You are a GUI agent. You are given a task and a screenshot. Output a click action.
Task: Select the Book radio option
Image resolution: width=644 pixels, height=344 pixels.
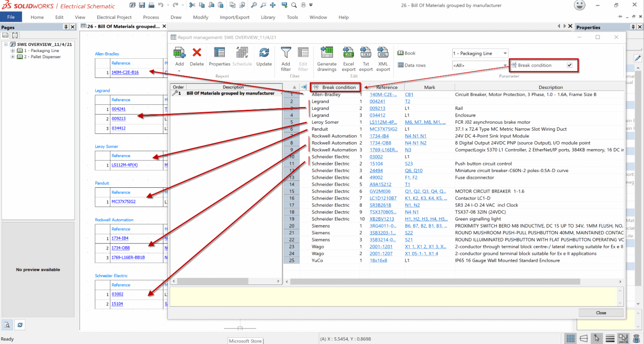point(406,53)
